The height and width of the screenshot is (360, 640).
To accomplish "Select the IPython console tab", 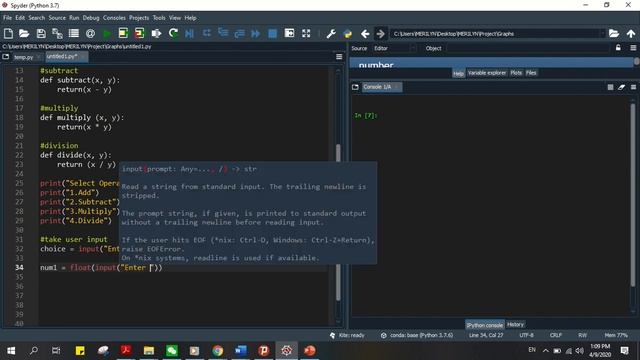I will tap(484, 325).
